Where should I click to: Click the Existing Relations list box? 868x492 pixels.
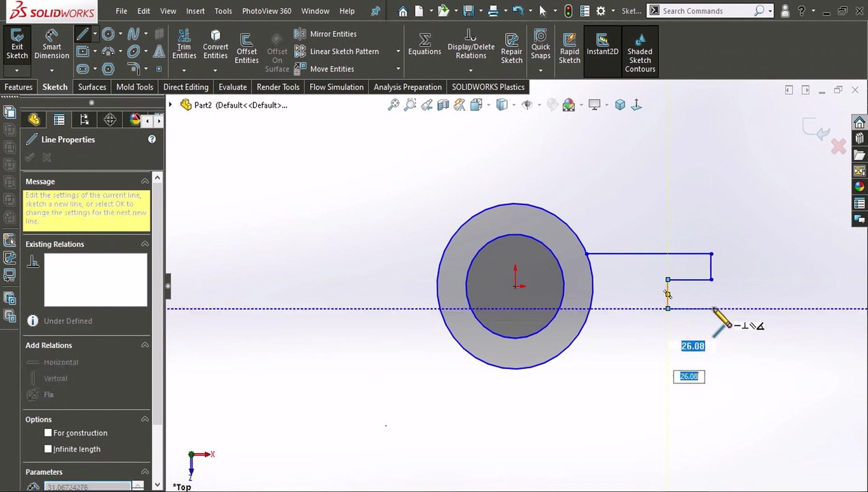(96, 280)
